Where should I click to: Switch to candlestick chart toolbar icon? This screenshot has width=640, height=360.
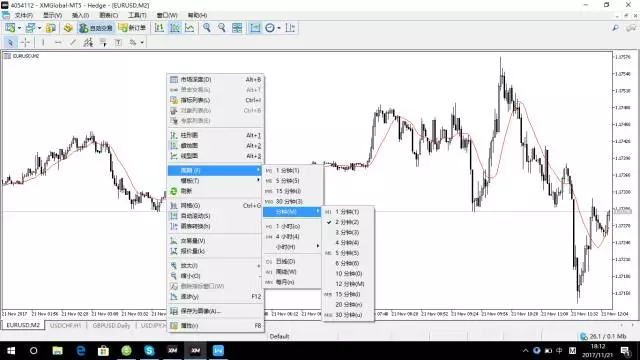(x=175, y=28)
